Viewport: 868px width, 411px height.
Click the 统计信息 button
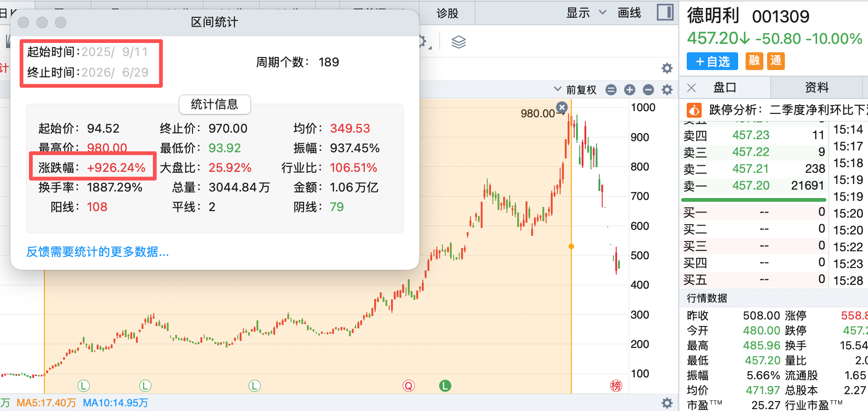215,104
